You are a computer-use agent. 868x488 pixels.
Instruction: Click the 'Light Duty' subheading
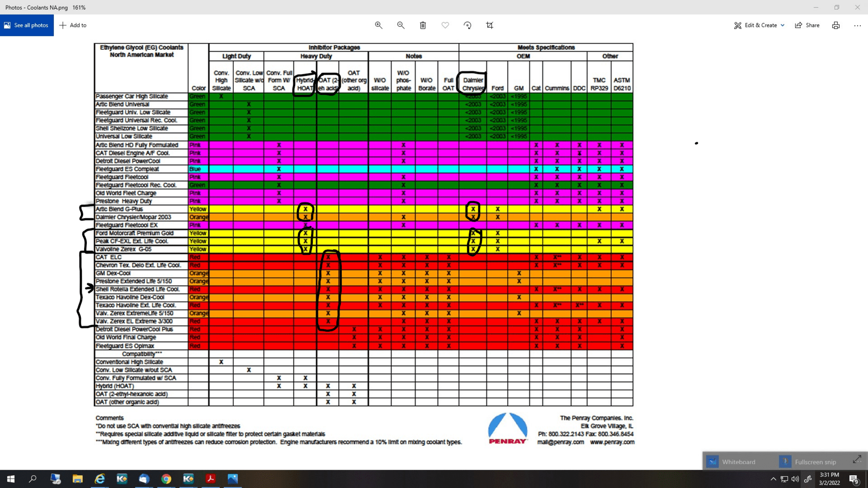click(x=237, y=56)
